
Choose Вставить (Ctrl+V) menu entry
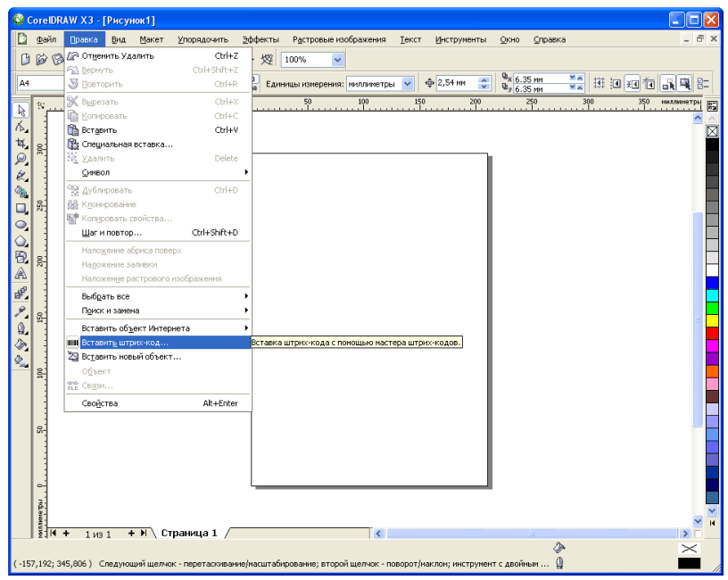pyautogui.click(x=158, y=130)
